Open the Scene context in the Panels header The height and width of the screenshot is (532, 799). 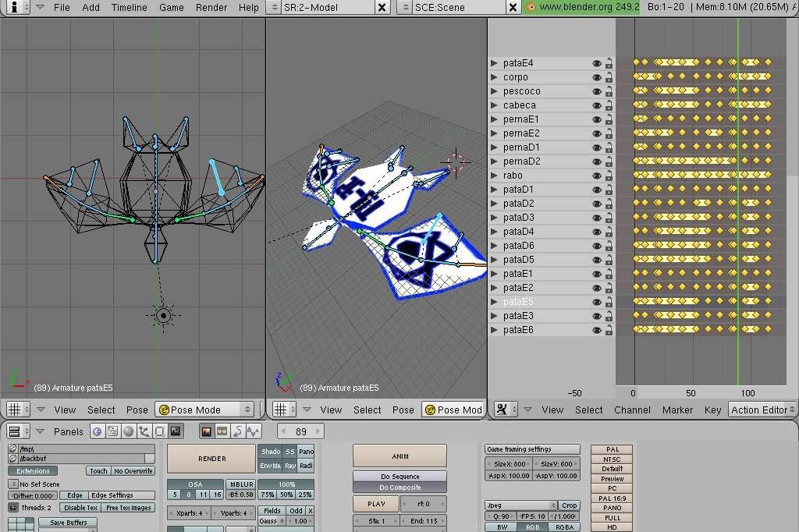(176, 431)
